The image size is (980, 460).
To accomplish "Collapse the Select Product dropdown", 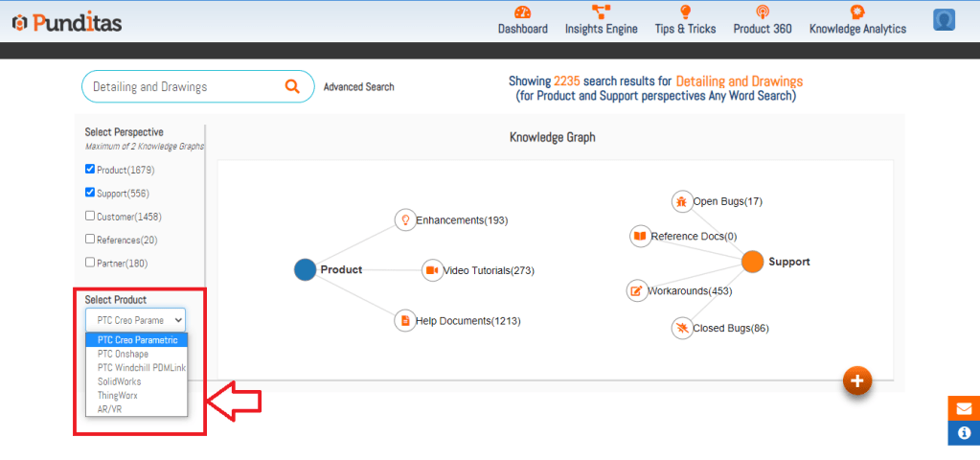I will [x=135, y=320].
